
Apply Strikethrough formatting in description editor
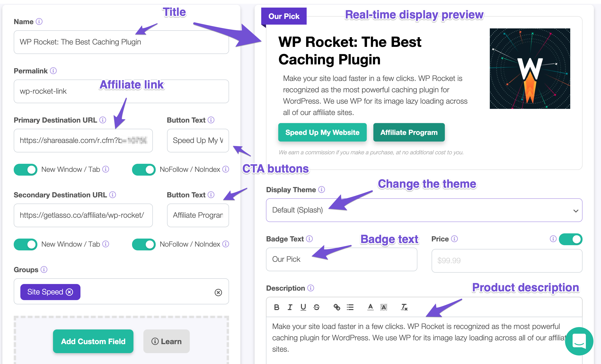(317, 307)
